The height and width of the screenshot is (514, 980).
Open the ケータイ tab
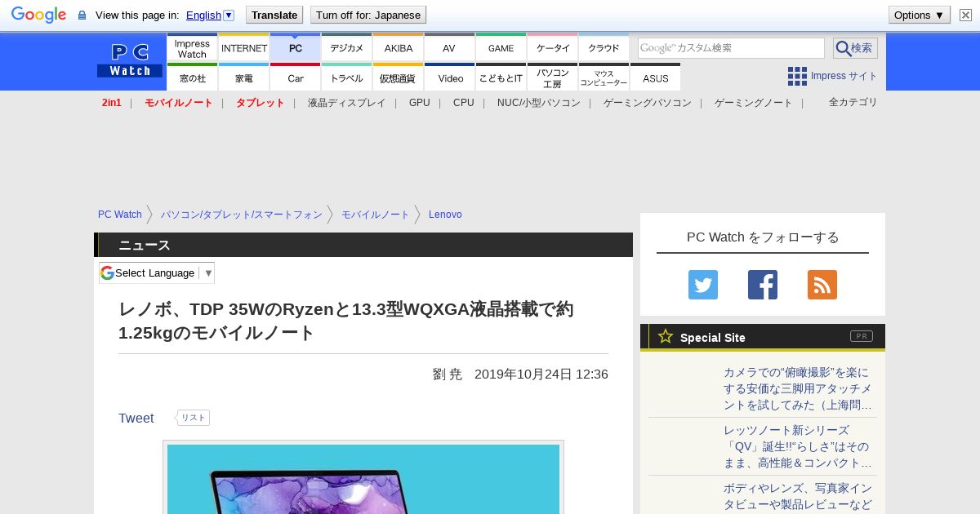coord(552,48)
